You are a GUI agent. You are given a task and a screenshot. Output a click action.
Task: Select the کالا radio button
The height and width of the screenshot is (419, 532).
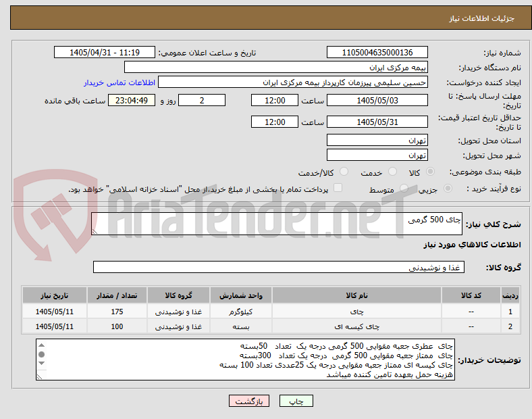[x=430, y=172]
